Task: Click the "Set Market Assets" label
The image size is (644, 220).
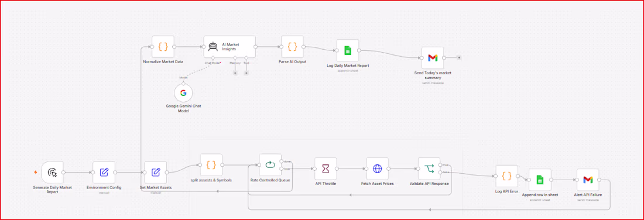Action: click(x=156, y=187)
